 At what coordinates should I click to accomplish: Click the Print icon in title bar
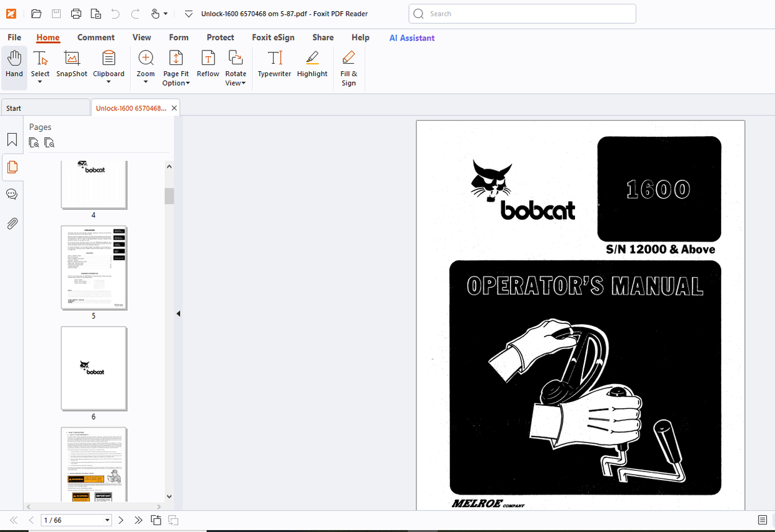76,14
